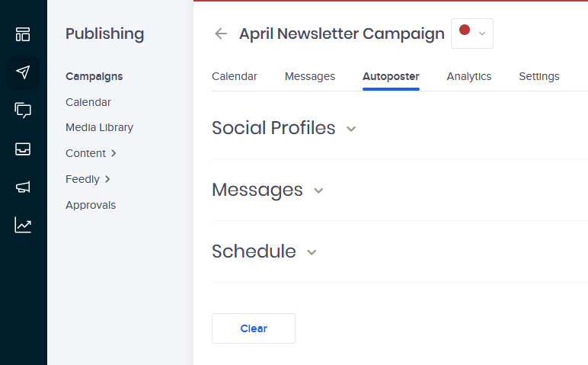Switch to the Analytics tab
Viewport: 588px width, 365px height.
(x=468, y=76)
